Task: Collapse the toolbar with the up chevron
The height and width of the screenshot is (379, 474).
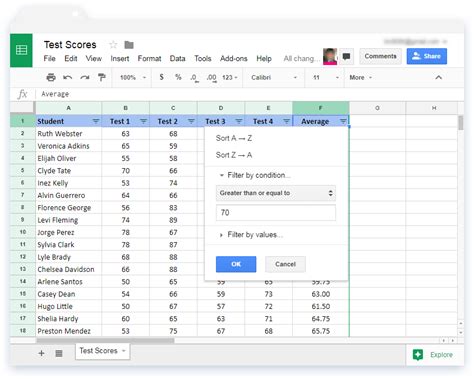Action: click(439, 77)
